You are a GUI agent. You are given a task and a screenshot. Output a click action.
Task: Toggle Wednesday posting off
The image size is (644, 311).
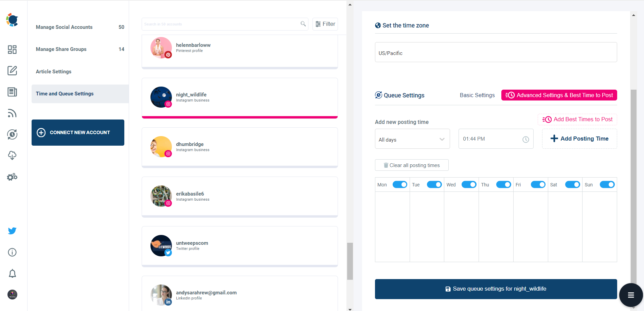point(469,184)
